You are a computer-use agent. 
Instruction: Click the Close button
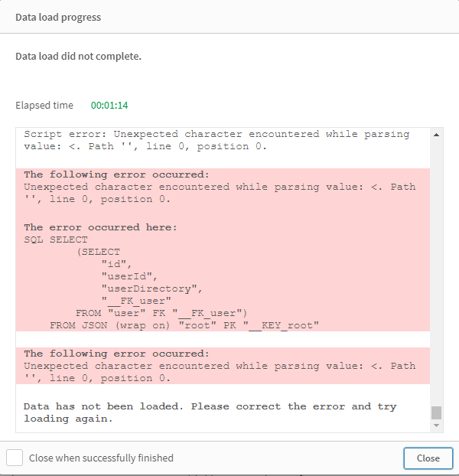(x=428, y=458)
